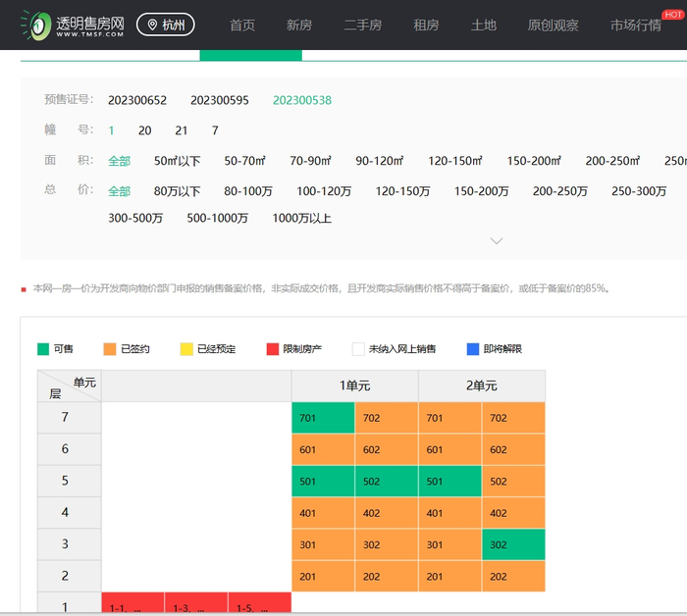Filter total price by 200-250万
This screenshot has height=616, width=687.
click(x=560, y=191)
